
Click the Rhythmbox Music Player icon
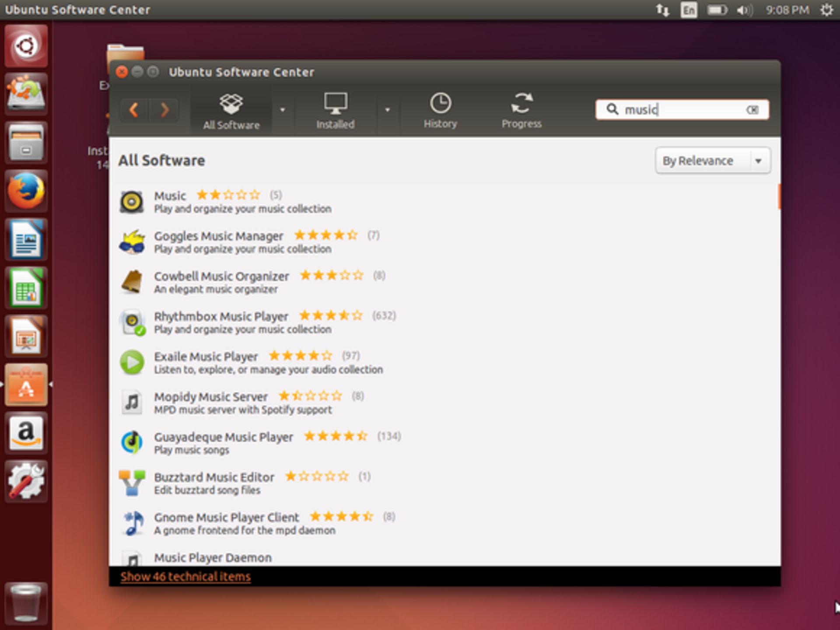coord(132,322)
